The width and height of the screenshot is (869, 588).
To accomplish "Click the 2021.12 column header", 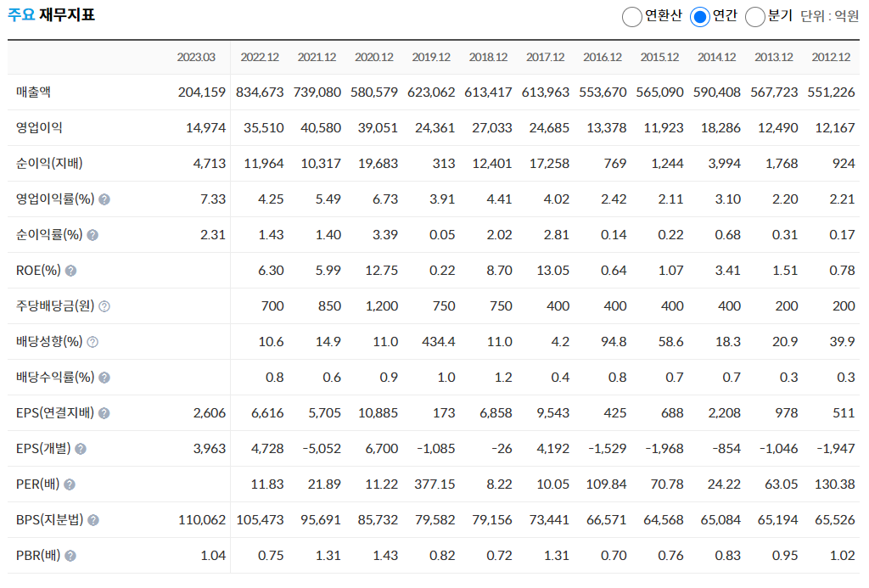I will point(317,57).
